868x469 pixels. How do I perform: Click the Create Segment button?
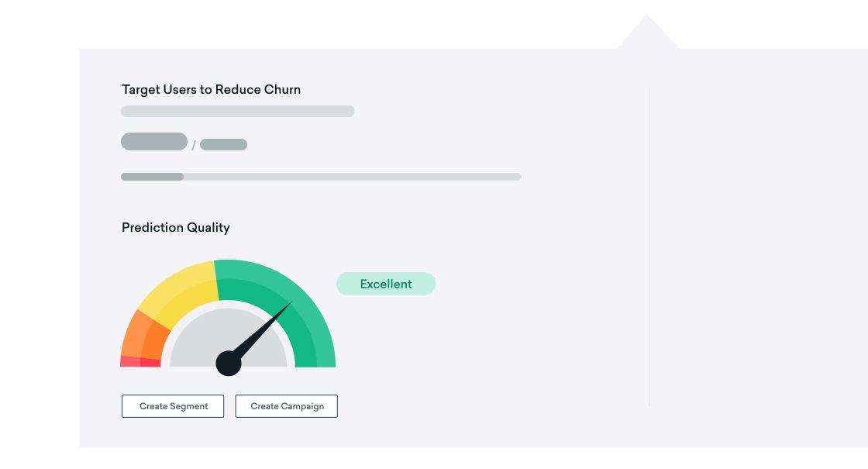[x=173, y=406]
